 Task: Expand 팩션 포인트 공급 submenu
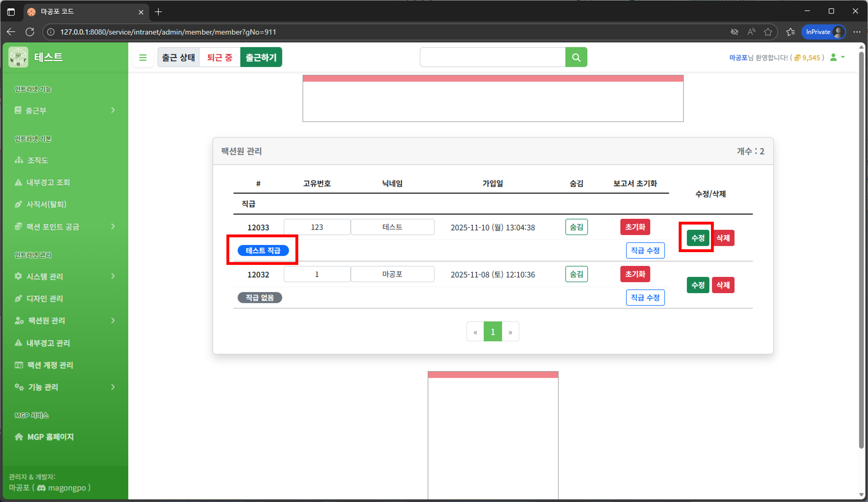(64, 227)
